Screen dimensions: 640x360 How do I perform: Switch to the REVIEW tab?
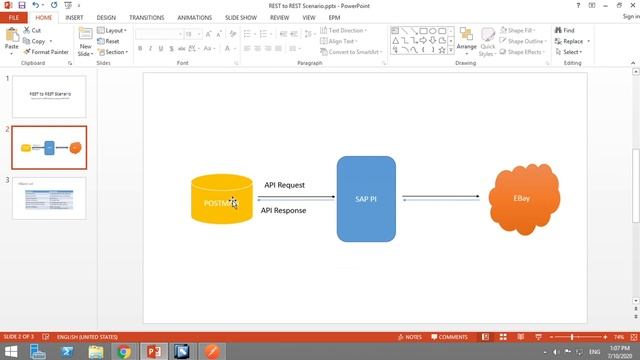coord(279,18)
